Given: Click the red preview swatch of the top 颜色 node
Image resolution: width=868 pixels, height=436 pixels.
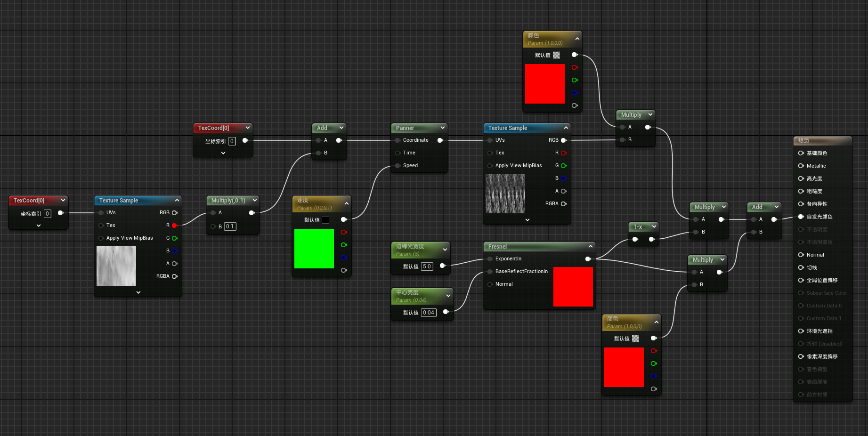Looking at the screenshot, I should 545,84.
